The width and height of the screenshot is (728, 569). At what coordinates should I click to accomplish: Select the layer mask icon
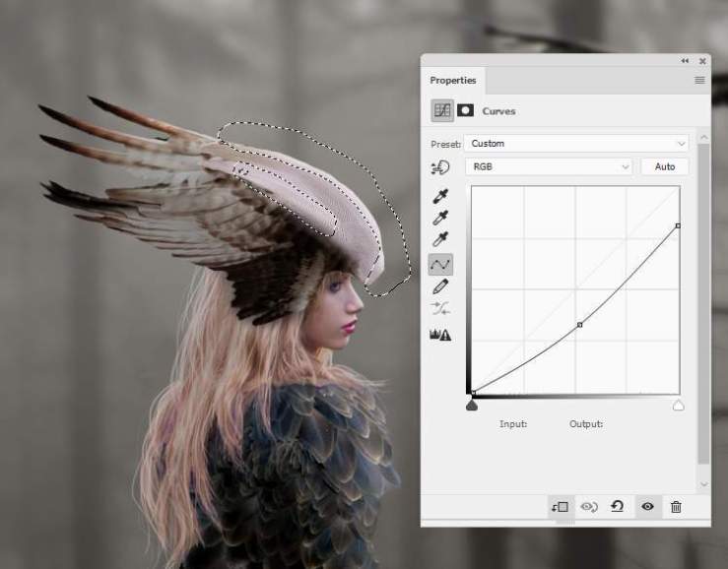(x=465, y=110)
